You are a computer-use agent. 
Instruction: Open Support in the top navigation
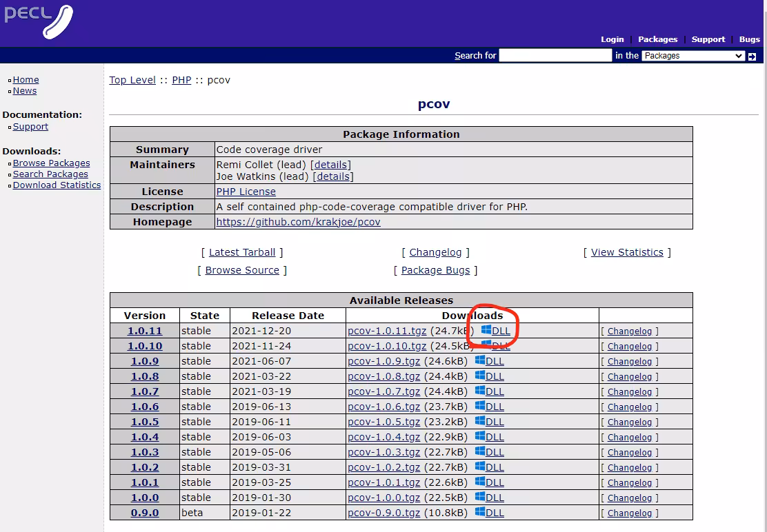(708, 39)
